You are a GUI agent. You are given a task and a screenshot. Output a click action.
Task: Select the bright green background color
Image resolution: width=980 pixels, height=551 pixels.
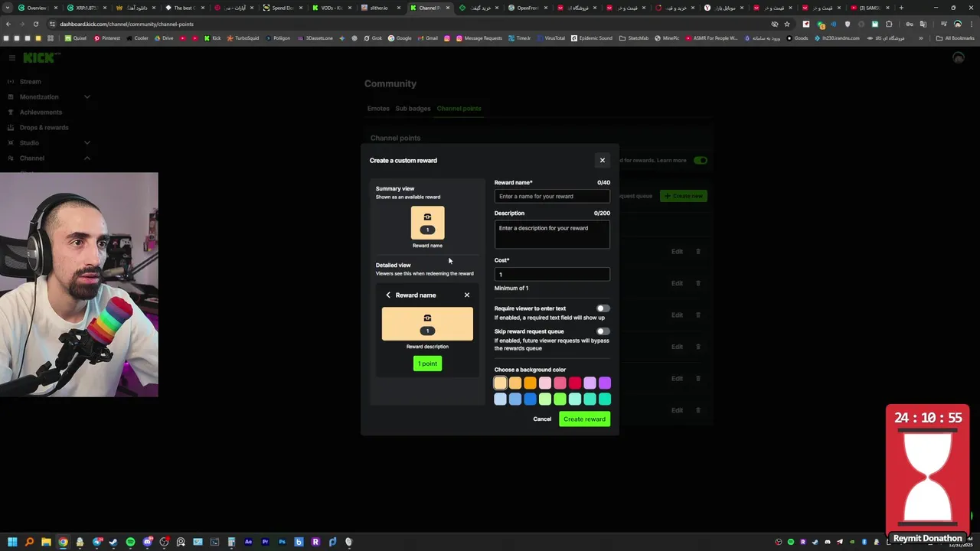pyautogui.click(x=560, y=399)
